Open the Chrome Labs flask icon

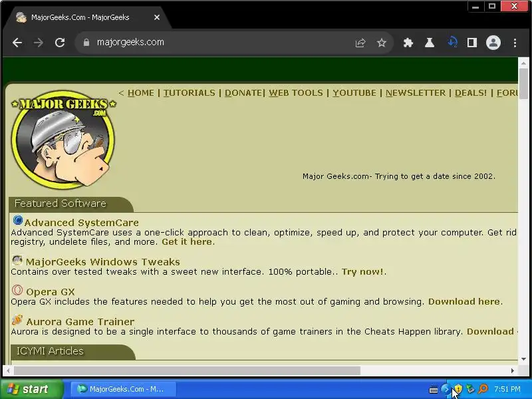(430, 43)
